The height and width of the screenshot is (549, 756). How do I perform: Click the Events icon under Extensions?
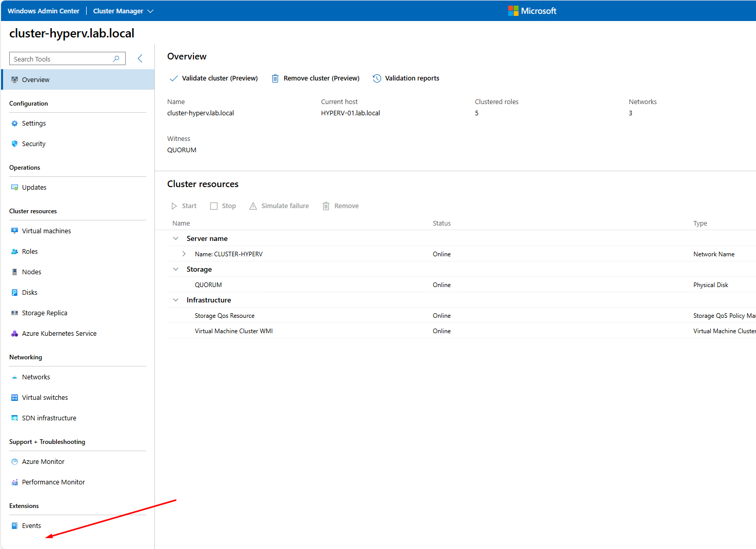click(x=14, y=526)
